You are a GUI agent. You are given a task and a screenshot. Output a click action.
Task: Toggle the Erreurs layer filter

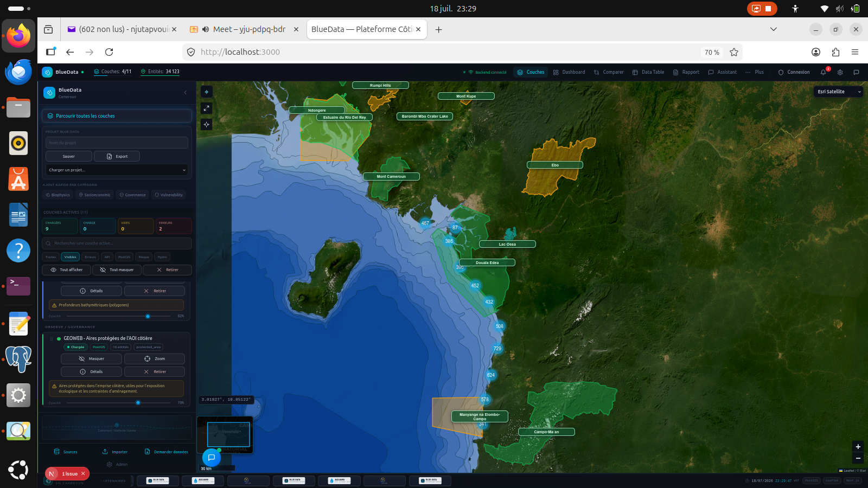point(90,257)
